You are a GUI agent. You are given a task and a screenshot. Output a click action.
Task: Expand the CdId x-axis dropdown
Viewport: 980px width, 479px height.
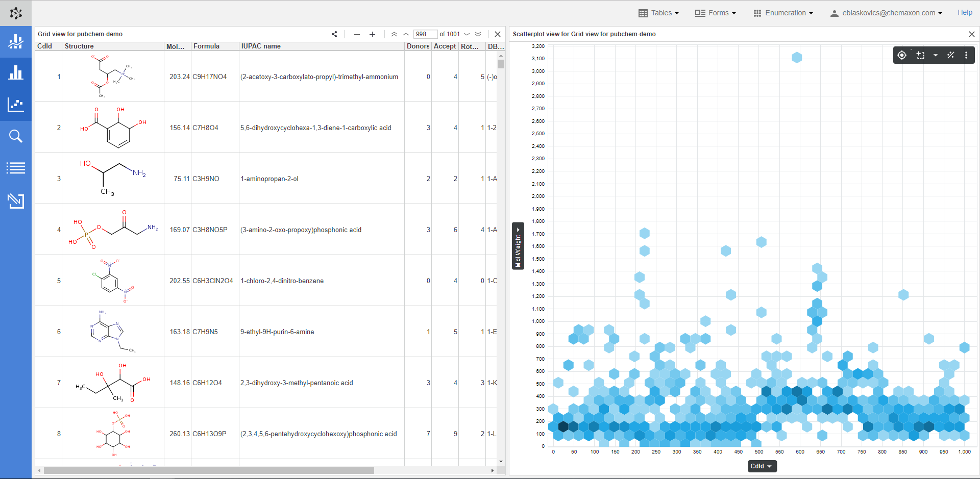point(762,466)
